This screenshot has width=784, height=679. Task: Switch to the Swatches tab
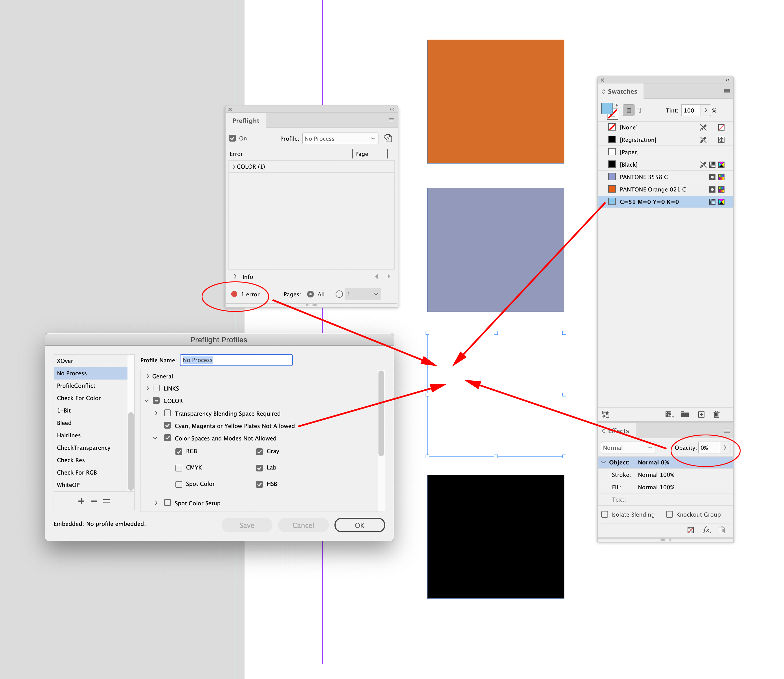(622, 91)
